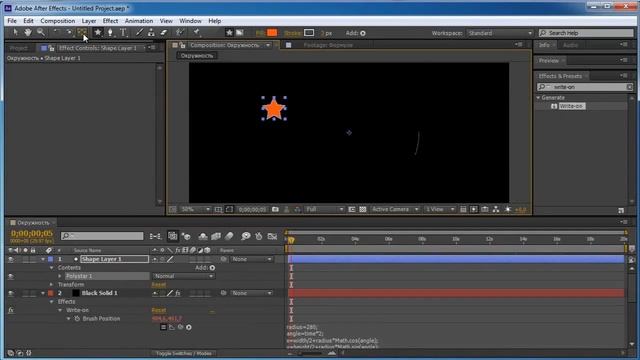Open the Workspace Standard dropdown

coord(500,33)
